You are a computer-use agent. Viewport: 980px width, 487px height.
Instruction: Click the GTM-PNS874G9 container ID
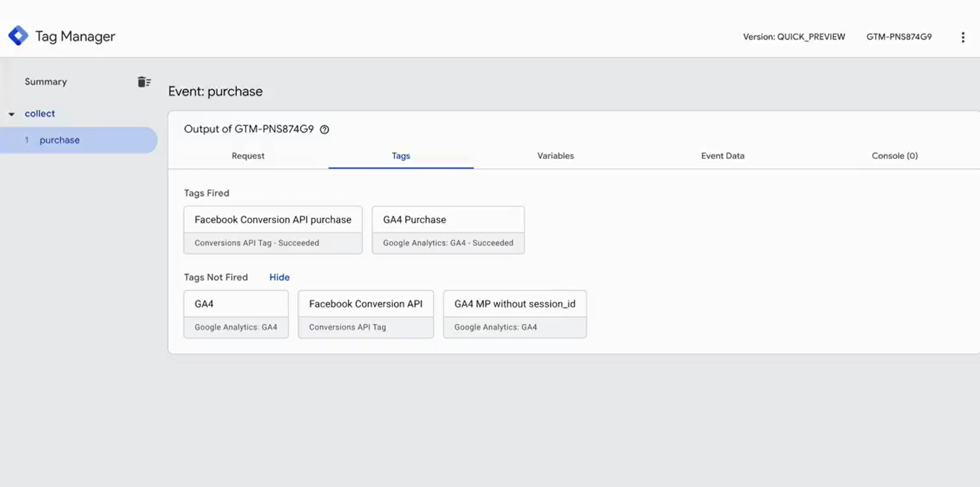click(x=899, y=36)
